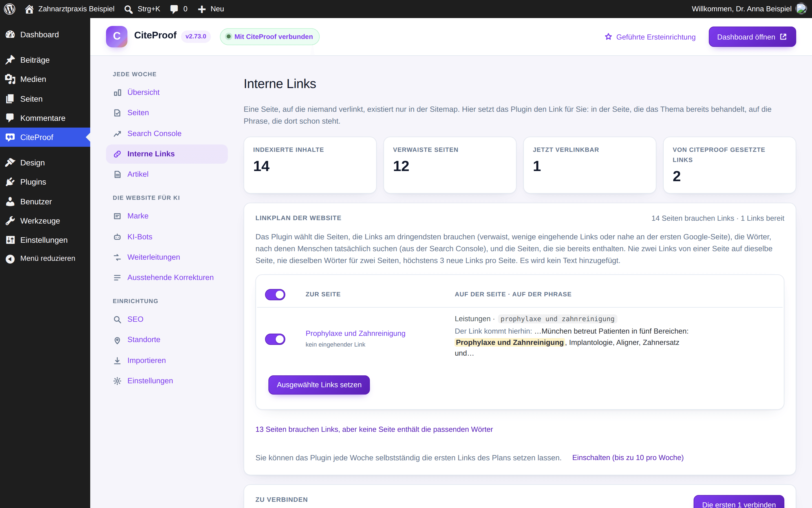The width and height of the screenshot is (812, 508).
Task: Open the Übersicht section
Action: (x=167, y=92)
